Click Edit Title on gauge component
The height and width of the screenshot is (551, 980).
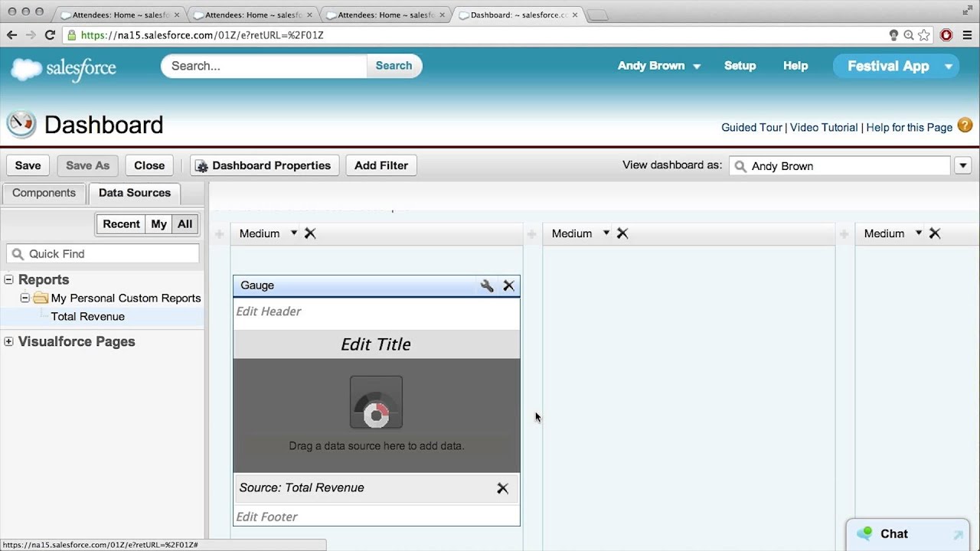tap(376, 344)
